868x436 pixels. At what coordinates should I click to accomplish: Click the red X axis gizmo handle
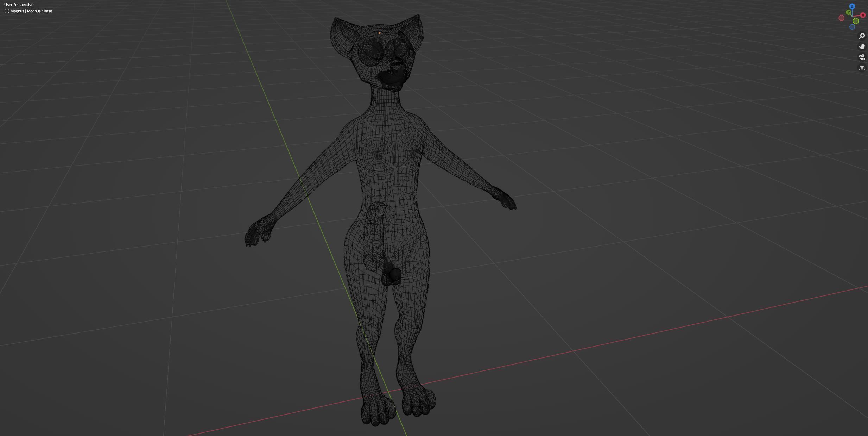coord(863,15)
